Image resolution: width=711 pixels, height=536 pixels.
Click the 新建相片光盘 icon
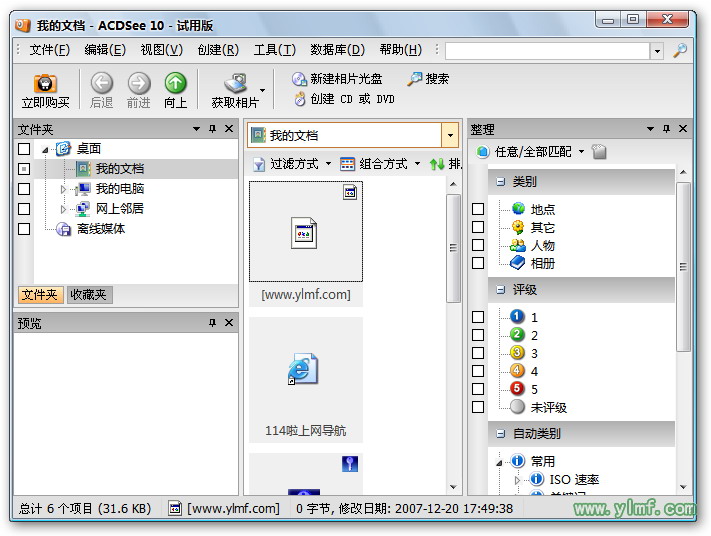299,79
